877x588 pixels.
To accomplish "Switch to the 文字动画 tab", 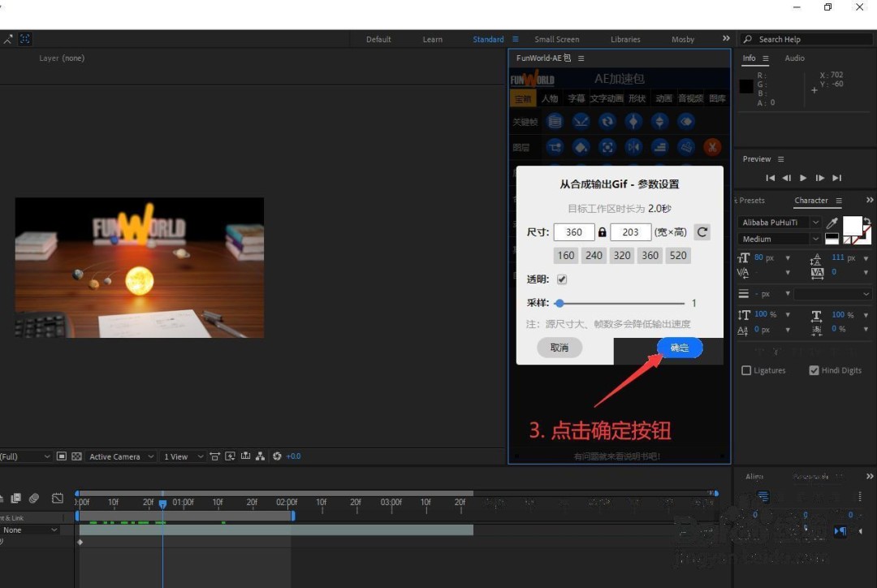I will pyautogui.click(x=607, y=98).
